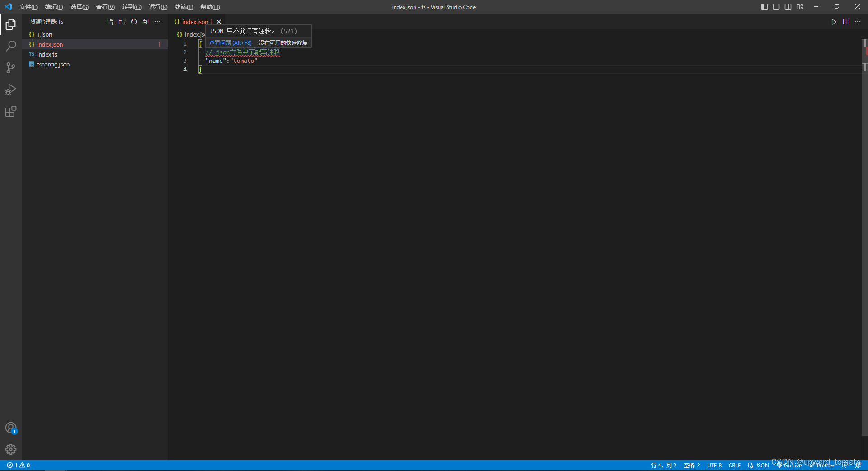Screen dimensions: 868x471
Task: Open 1.json in the explorer
Action: 95,34
